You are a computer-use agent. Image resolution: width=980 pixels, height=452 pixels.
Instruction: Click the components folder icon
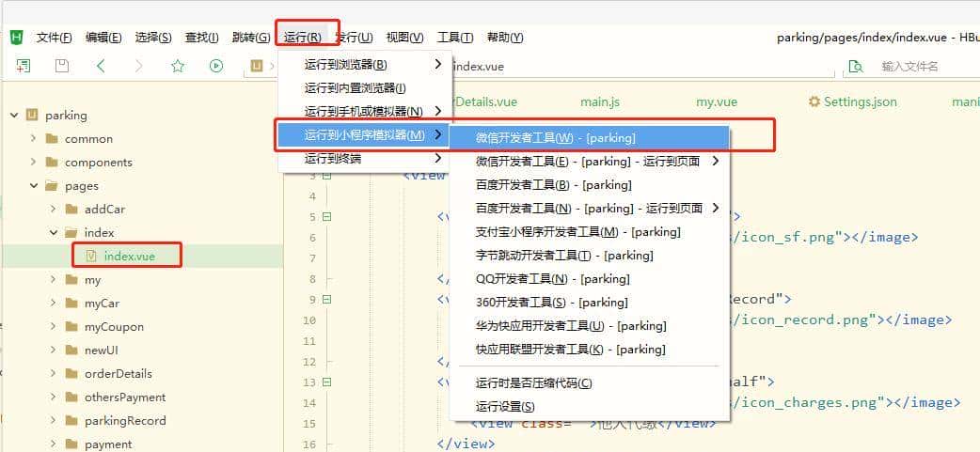(52, 163)
